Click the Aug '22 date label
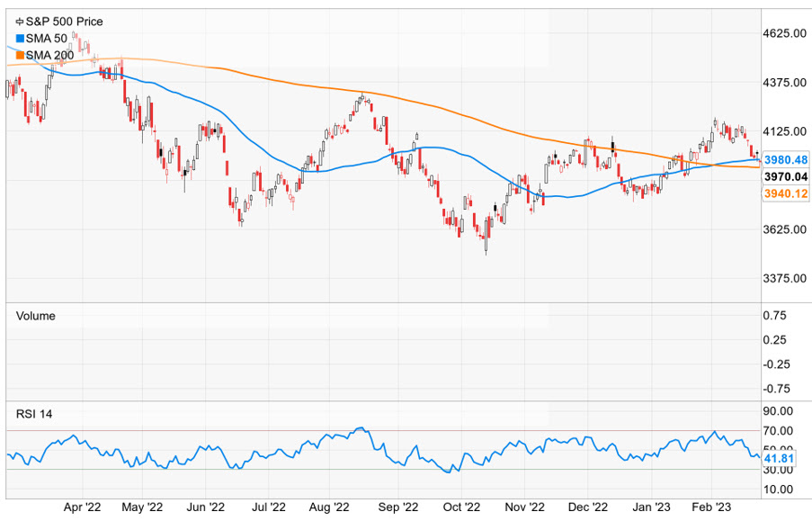Image resolution: width=812 pixels, height=521 pixels. click(328, 508)
